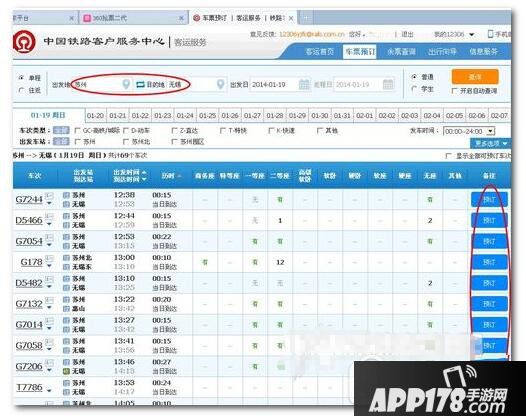Screen dimensions: 526x416
Task: Open 车票预订 nav tab
Action: click(360, 52)
